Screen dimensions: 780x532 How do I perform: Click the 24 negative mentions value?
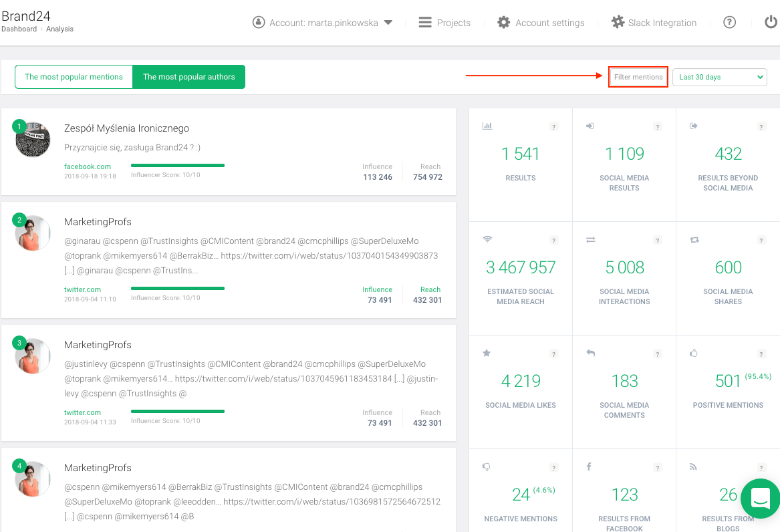click(521, 495)
